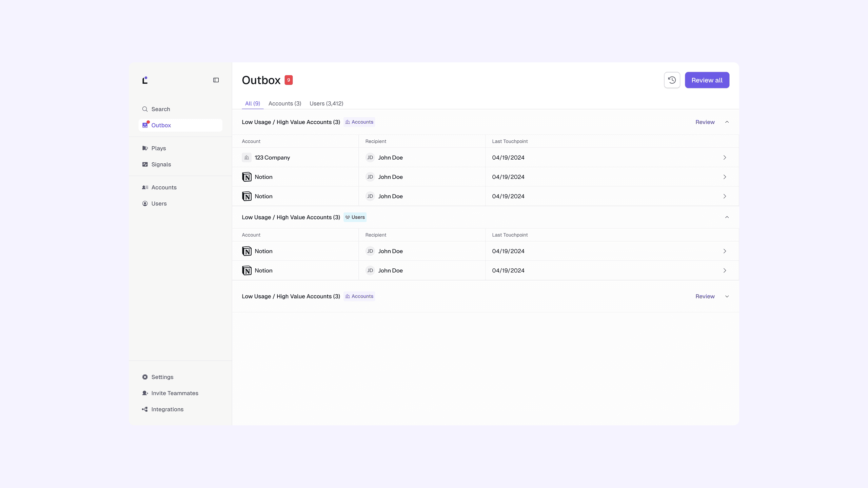Toggle the sidebar collapse icon
This screenshot has height=488, width=868.
click(216, 80)
